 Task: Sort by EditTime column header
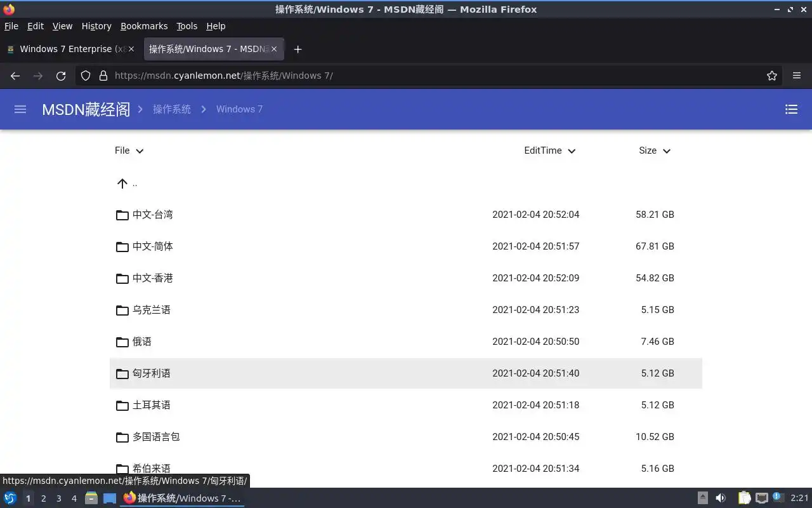[549, 150]
